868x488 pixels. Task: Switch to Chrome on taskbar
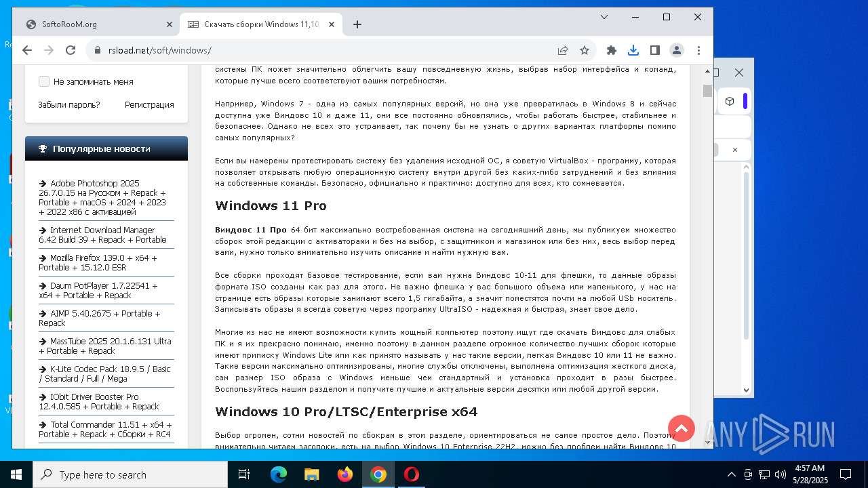coord(378,474)
